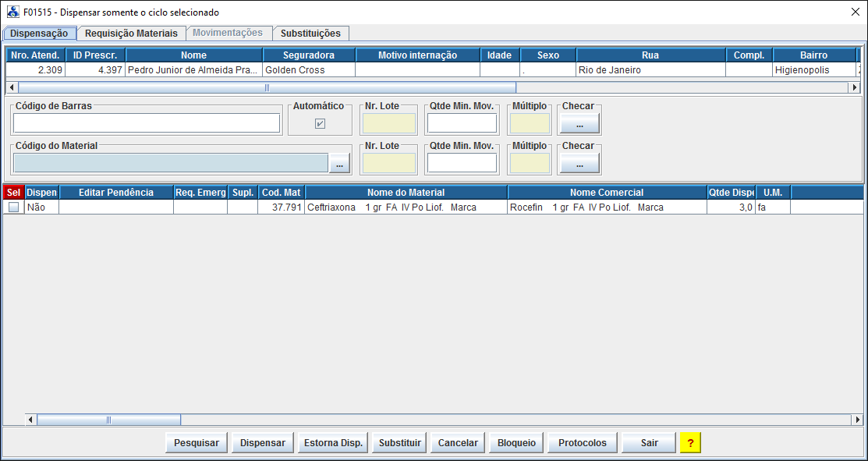
Task: Click left arrow of materials table scrollbar
Action: pos(31,420)
